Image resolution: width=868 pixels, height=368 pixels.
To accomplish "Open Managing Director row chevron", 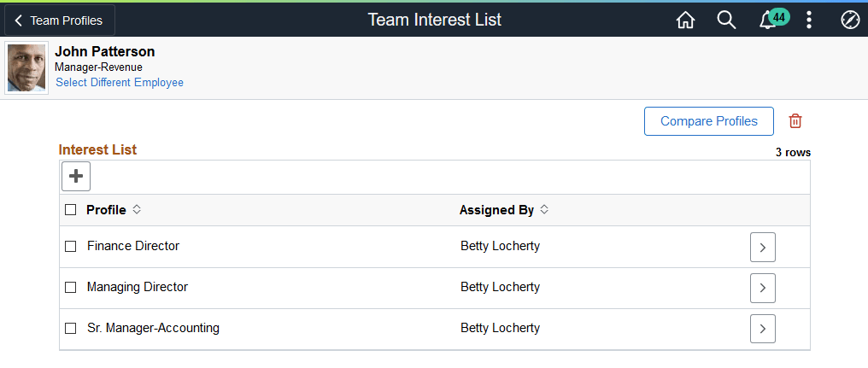I will (x=762, y=288).
